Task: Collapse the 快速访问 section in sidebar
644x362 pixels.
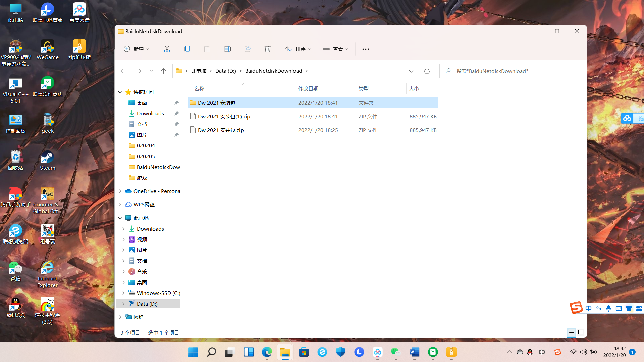Action: [x=120, y=92]
